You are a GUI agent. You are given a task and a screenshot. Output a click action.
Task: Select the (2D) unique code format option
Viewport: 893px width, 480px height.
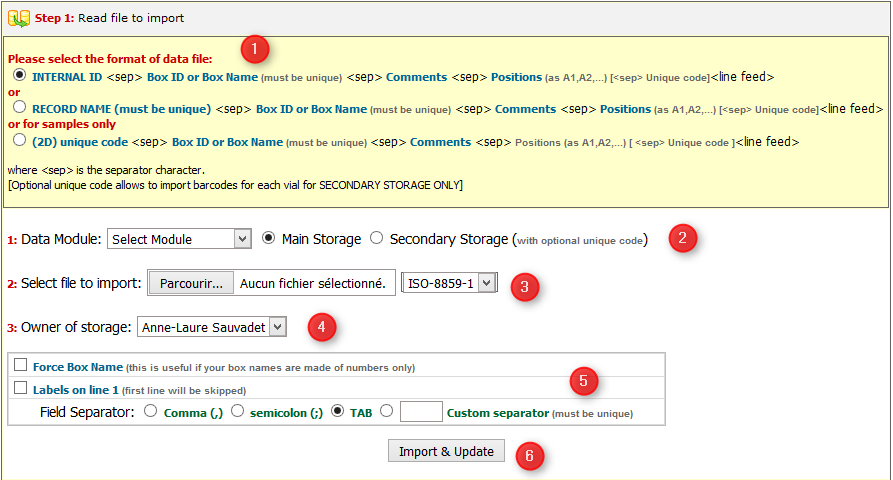(x=20, y=140)
